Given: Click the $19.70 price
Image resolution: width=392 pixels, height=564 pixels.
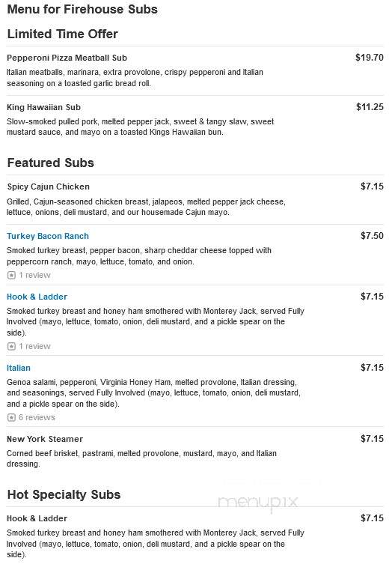Looking at the screenshot, I should (370, 58).
